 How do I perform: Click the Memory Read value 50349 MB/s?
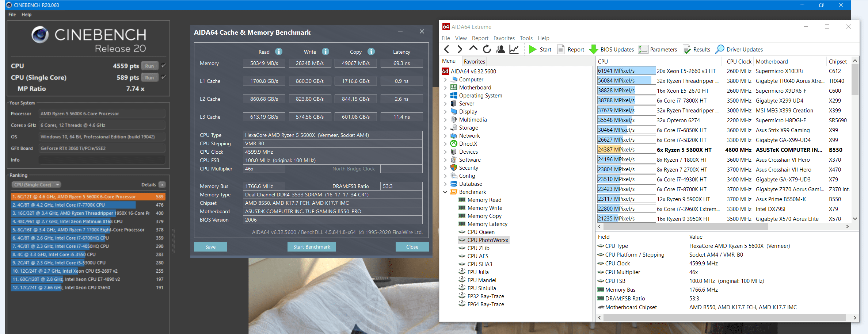click(x=264, y=63)
